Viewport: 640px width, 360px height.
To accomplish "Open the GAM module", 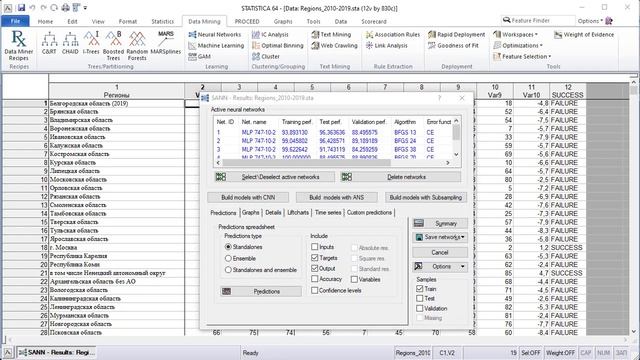I will pyautogui.click(x=200, y=57).
